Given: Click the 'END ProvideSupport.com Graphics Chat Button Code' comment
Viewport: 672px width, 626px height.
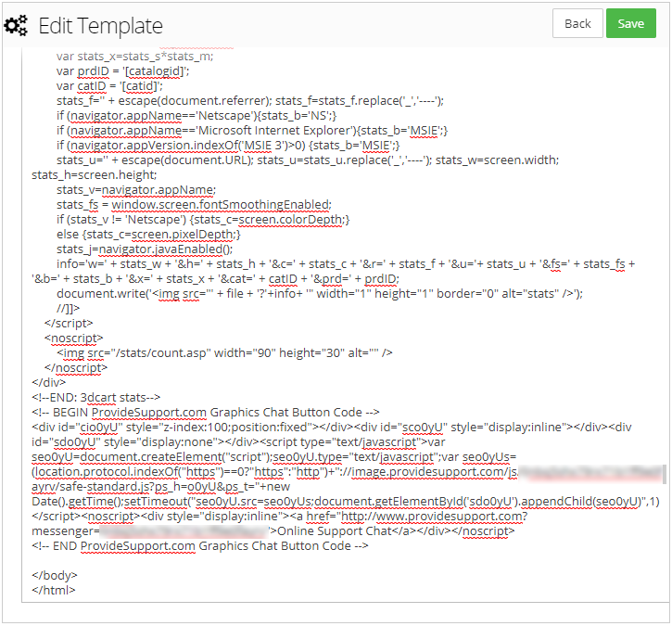Looking at the screenshot, I should tap(200, 546).
